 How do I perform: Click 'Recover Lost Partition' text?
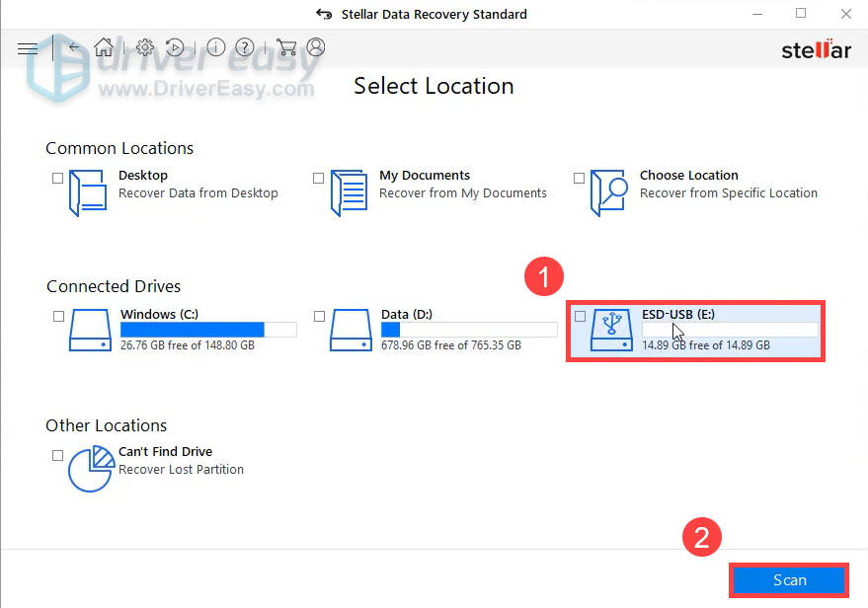click(x=181, y=469)
